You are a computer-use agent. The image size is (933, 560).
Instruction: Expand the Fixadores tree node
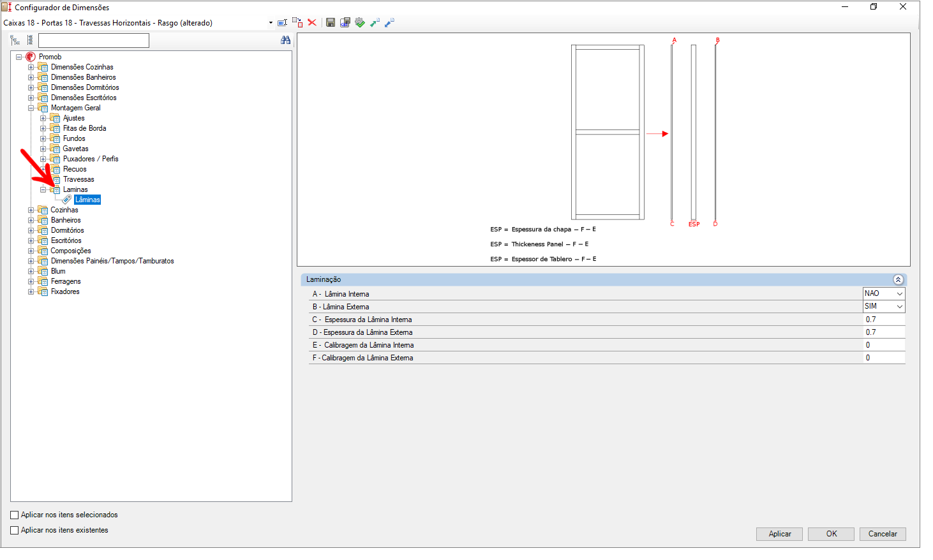coord(31,291)
